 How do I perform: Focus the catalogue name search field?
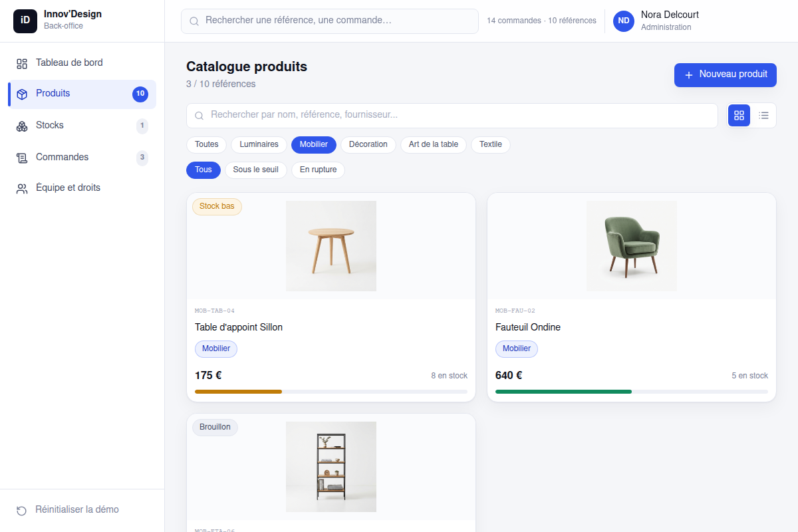coord(452,115)
